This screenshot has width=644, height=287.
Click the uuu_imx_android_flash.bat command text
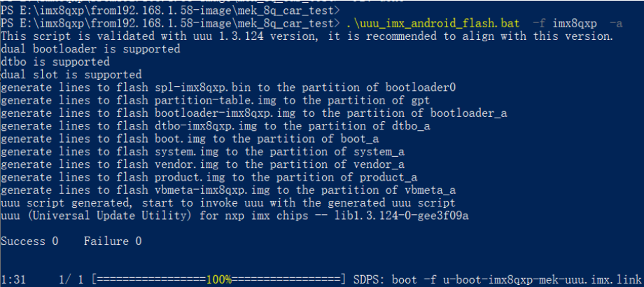coord(433,24)
